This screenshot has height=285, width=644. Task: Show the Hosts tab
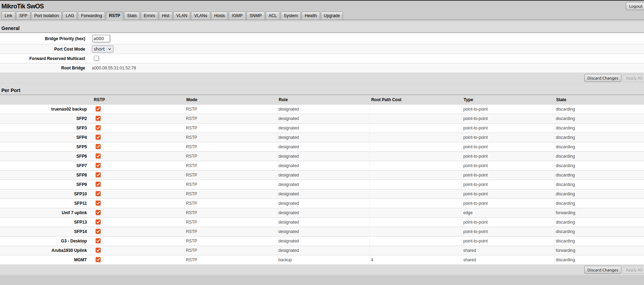220,16
